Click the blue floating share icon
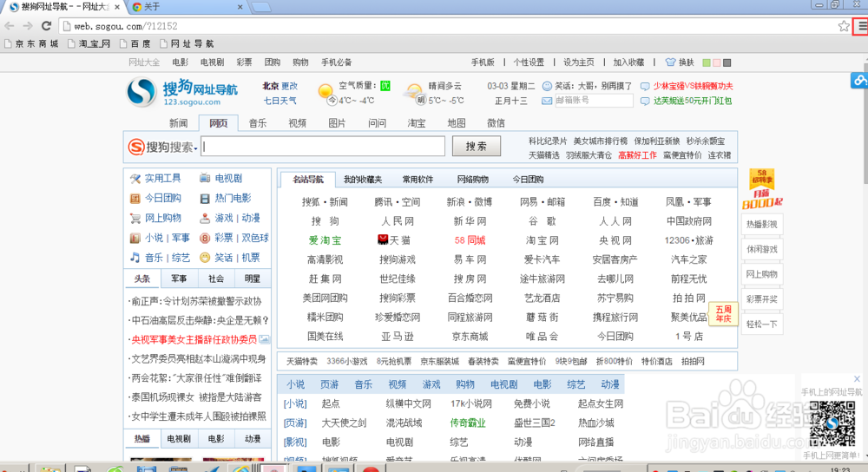The image size is (868, 472). 859,80
